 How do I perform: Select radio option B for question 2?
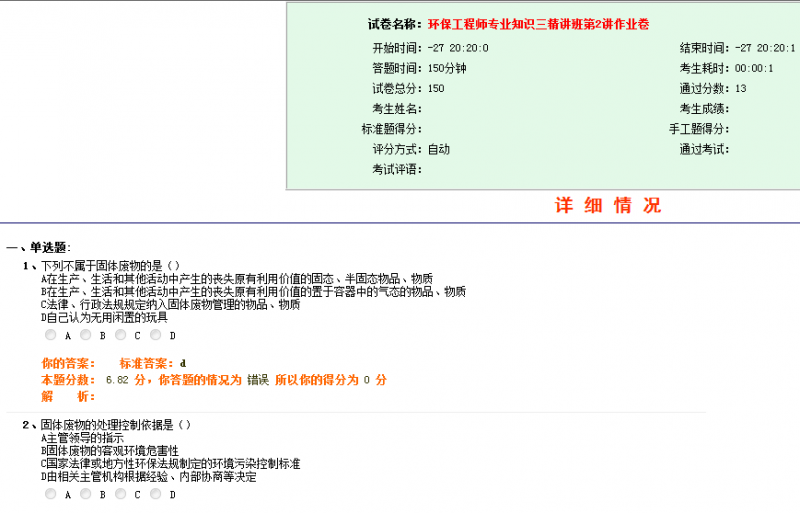pyautogui.click(x=85, y=494)
